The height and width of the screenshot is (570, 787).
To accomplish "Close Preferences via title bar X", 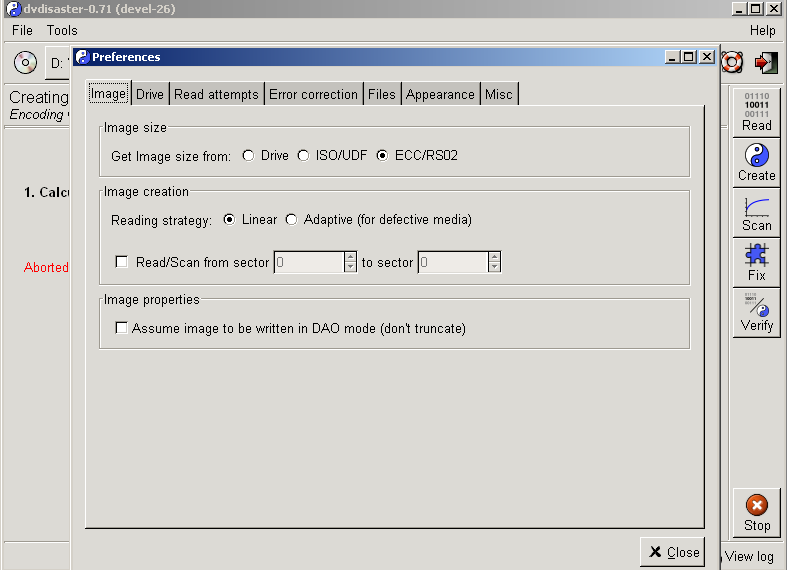I will point(707,57).
